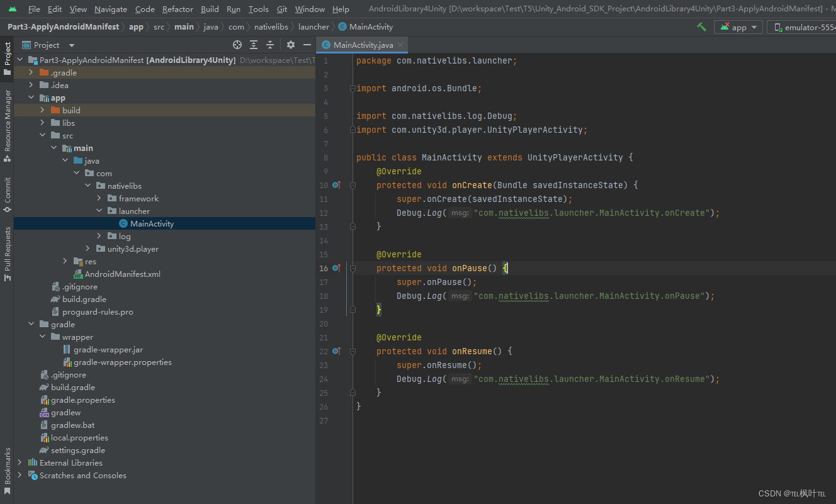Open Project panel options via gear icon

[x=290, y=45]
